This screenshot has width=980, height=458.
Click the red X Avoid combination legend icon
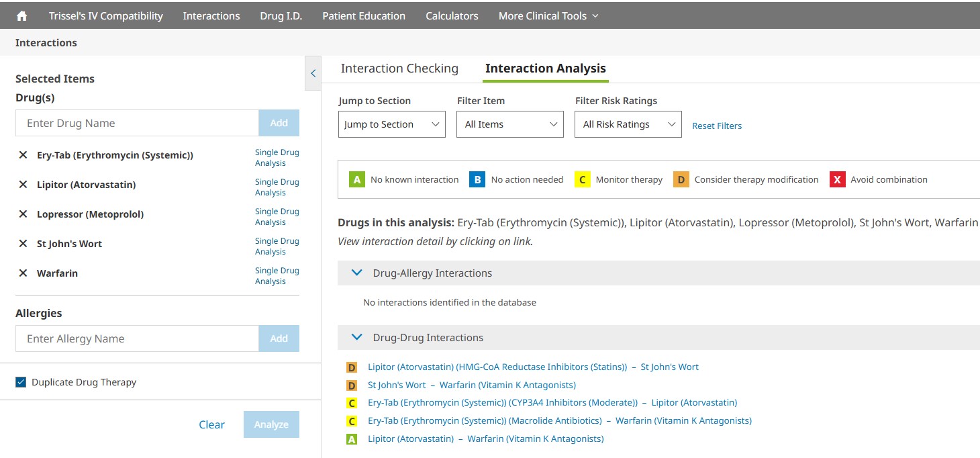[837, 179]
